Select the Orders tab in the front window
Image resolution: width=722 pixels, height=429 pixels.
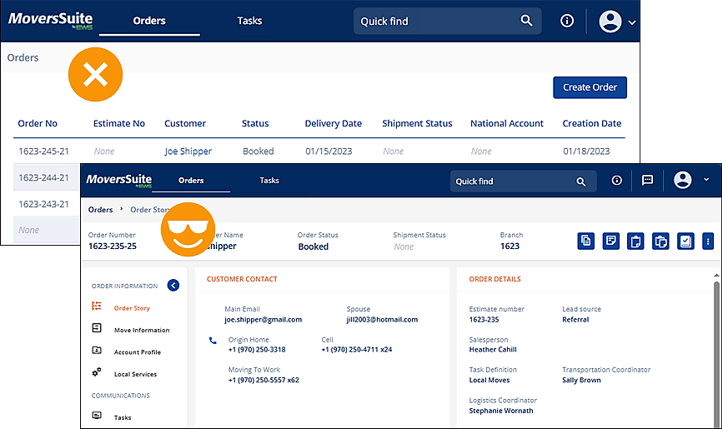click(191, 180)
